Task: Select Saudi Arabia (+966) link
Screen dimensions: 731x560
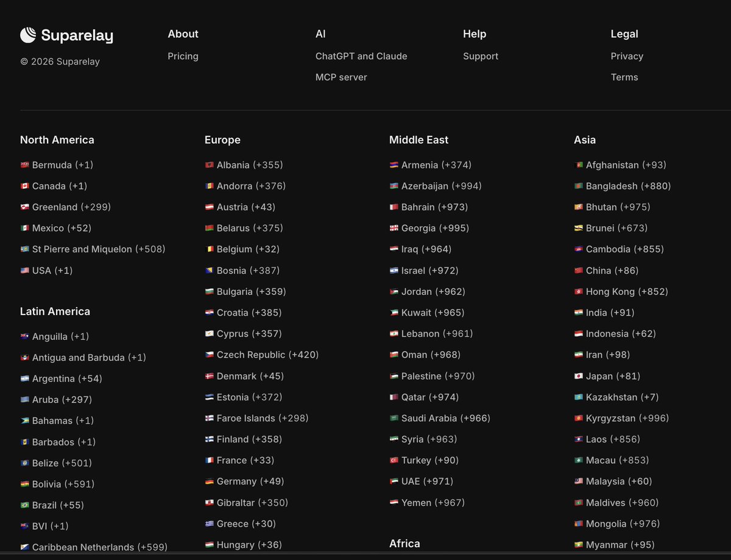Action: pos(440,418)
